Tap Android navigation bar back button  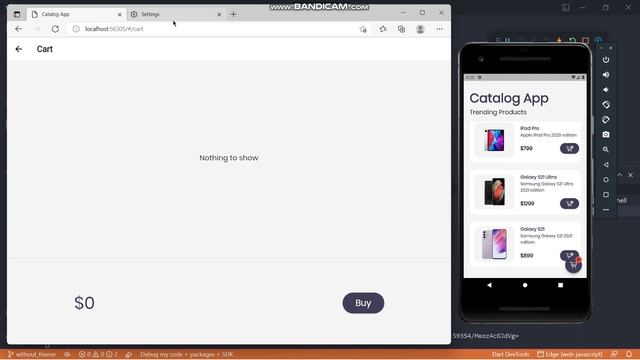489,285
